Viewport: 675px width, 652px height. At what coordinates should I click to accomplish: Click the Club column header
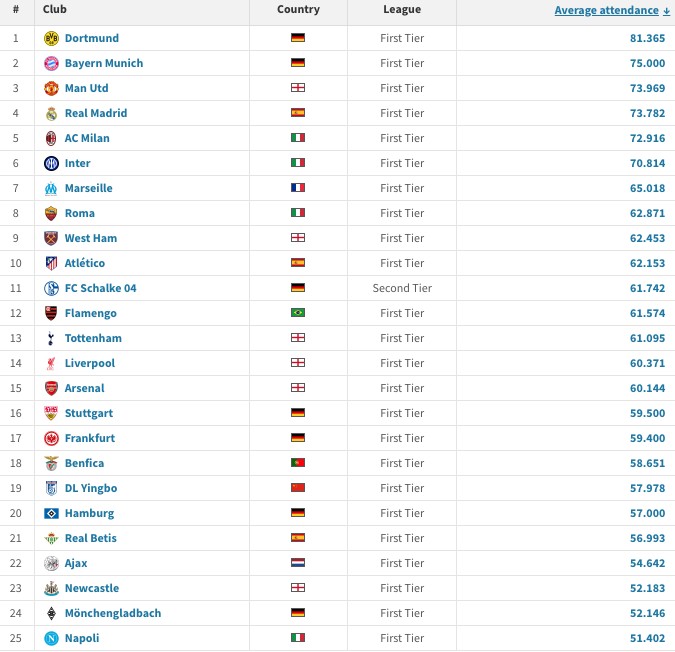point(55,10)
